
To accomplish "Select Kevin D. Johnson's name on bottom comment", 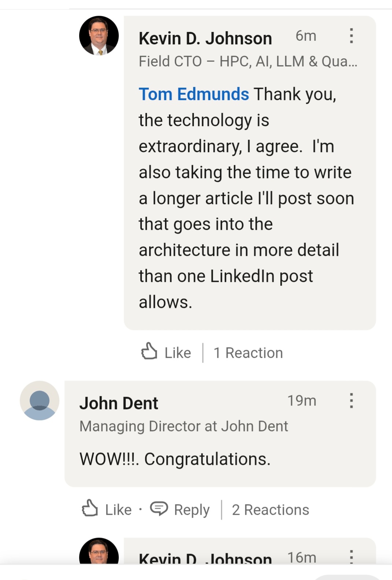I will [204, 558].
